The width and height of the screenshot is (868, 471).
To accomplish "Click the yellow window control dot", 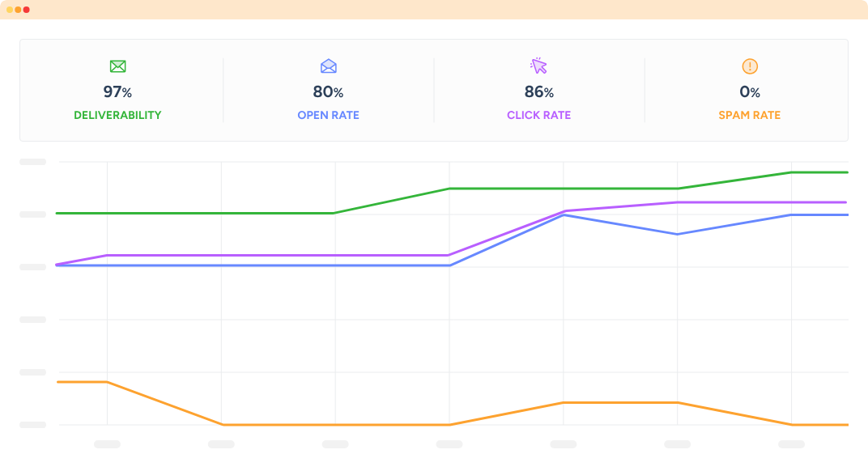I will pyautogui.click(x=10, y=10).
